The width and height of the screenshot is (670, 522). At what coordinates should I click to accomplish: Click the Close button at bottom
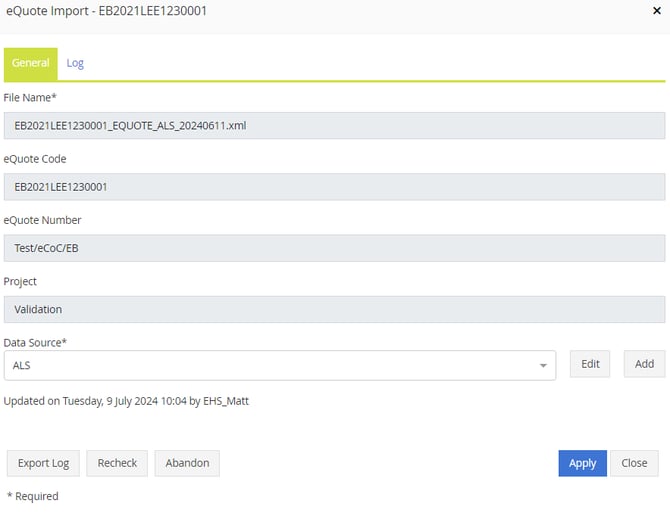(634, 463)
